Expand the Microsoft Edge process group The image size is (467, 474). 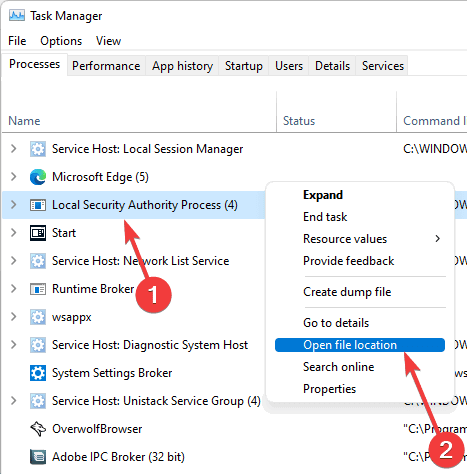coord(13,177)
